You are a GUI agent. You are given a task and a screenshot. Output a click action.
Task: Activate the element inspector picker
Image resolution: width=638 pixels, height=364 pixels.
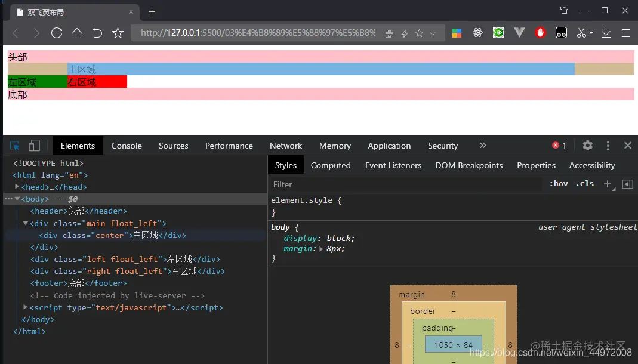(15, 146)
